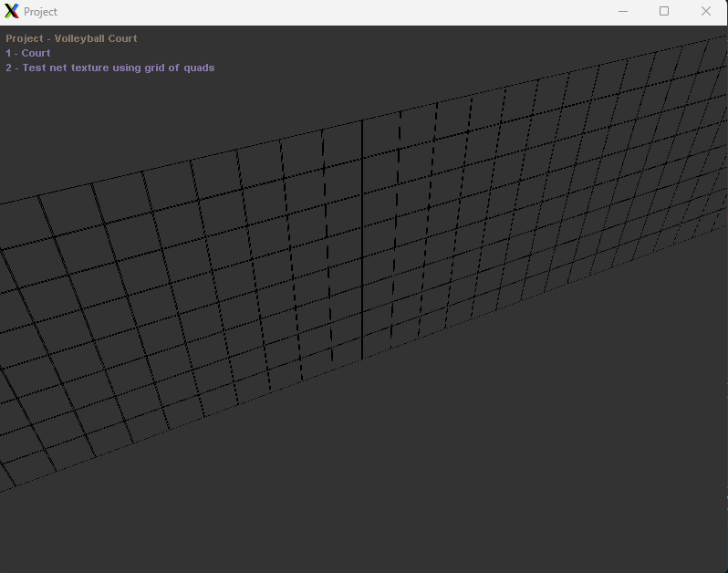This screenshot has width=728, height=573.
Task: Click the X app icon in title bar
Action: click(12, 11)
